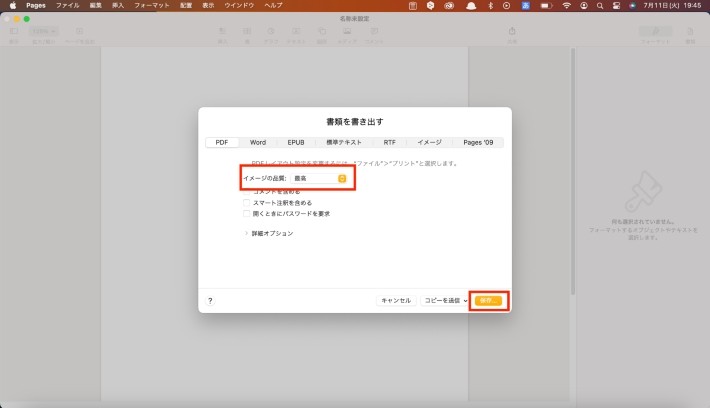Open the 挿入 menu

coord(118,5)
